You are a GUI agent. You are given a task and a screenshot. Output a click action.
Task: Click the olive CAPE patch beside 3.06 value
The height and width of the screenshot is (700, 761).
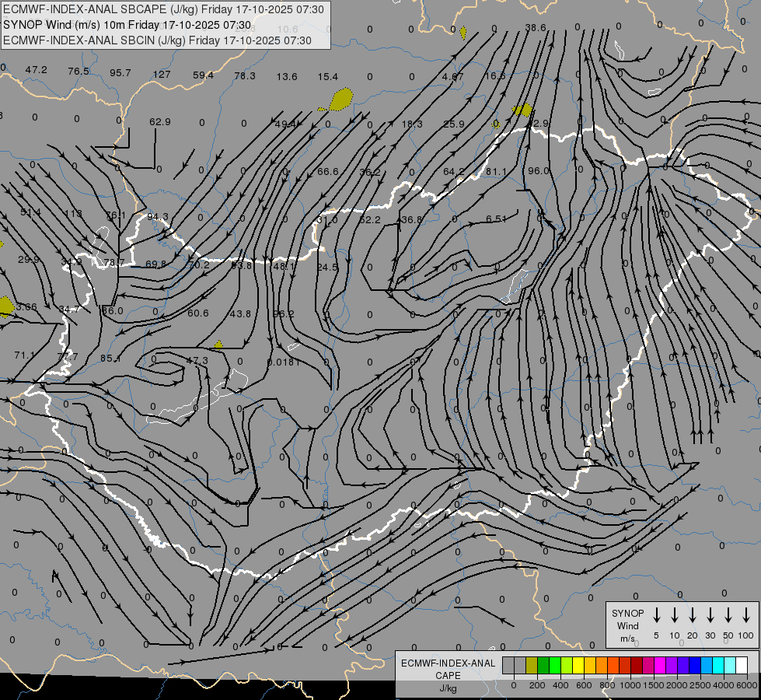coord(5,306)
